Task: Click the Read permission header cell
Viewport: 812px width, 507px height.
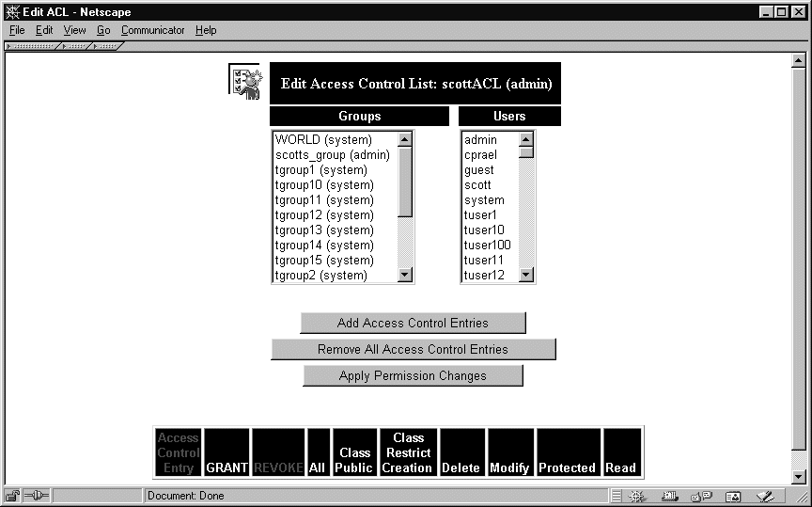Action: [x=622, y=452]
